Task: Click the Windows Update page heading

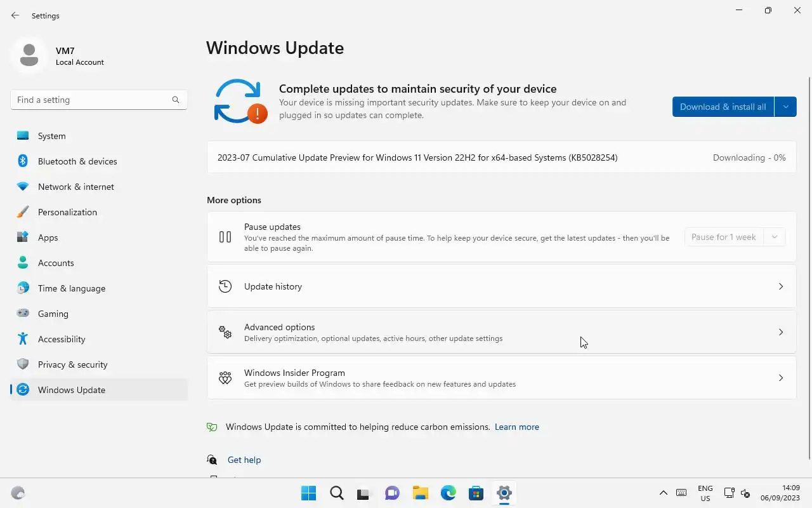Action: tap(275, 48)
